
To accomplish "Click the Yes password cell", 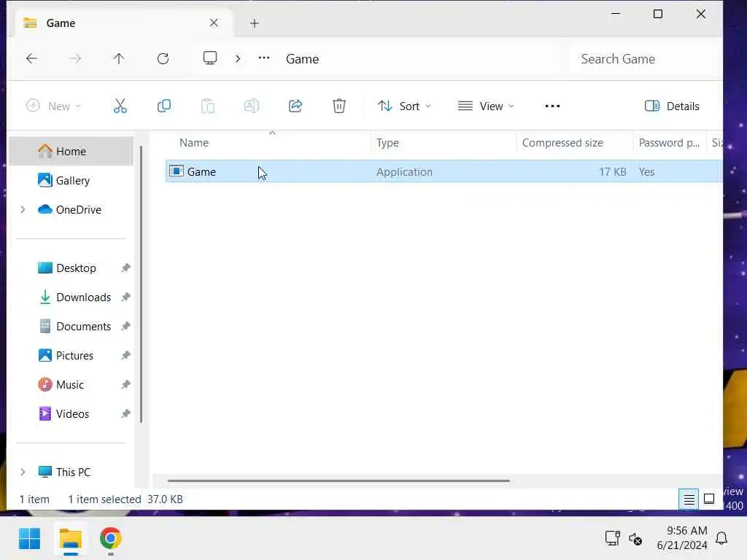I will pos(646,172).
